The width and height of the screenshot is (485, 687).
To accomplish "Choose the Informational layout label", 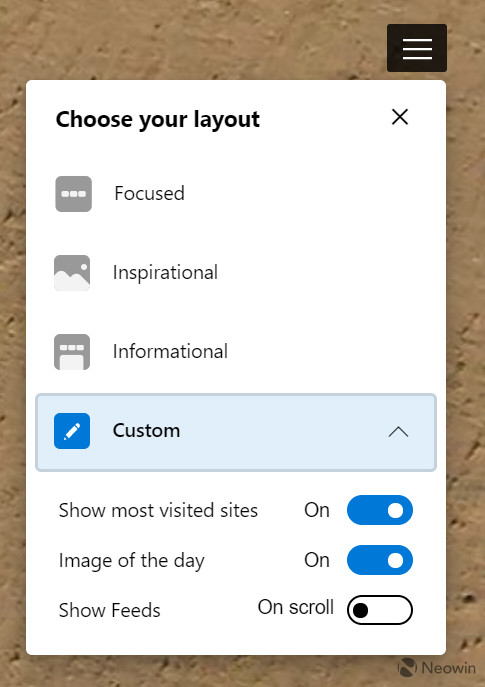I will 170,351.
